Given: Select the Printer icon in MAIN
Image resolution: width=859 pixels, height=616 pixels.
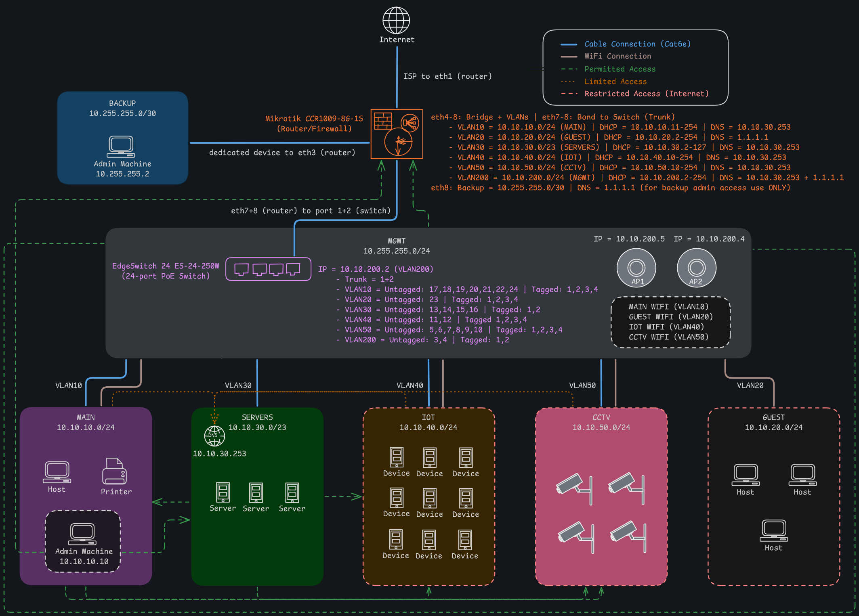Looking at the screenshot, I should pyautogui.click(x=114, y=471).
